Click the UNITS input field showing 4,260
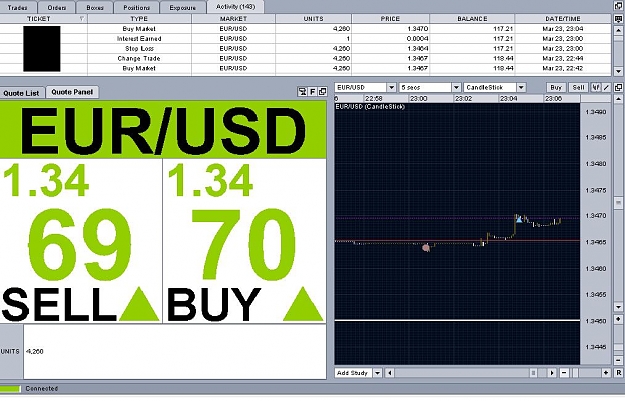Screen dimensions: 625x401 pyautogui.click(x=175, y=352)
